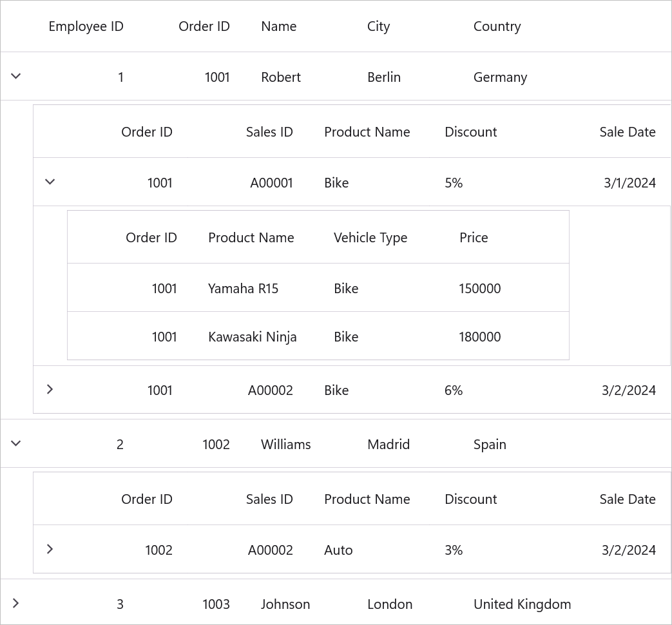Click the Sale Date header in Williams' child grid

[628, 499]
